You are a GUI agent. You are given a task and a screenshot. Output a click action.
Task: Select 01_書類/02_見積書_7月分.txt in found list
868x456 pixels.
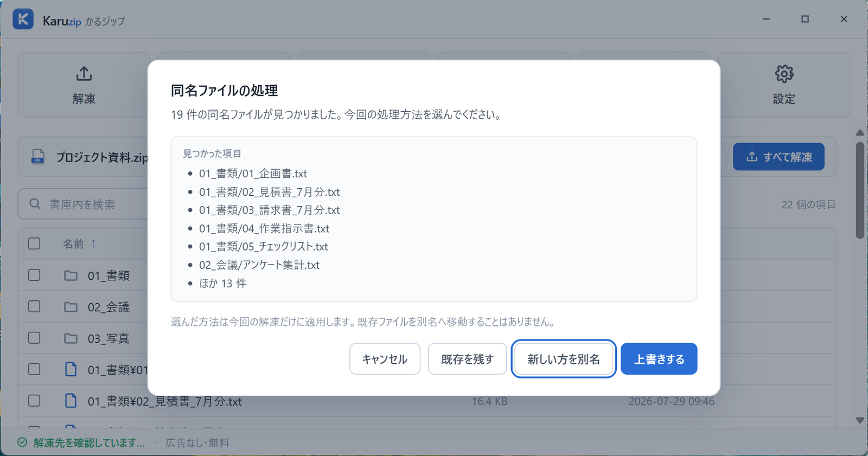tap(269, 192)
